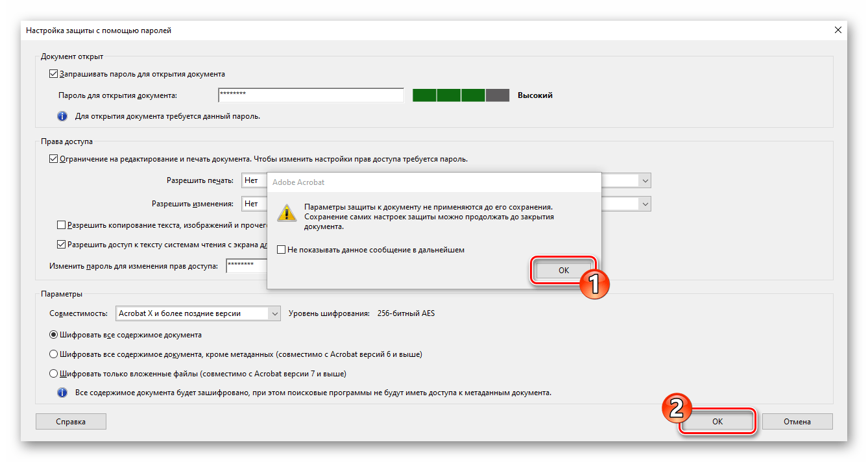The height and width of the screenshot is (462, 868).
Task: Click password strength meter showing 'Высокий'
Action: (x=461, y=95)
